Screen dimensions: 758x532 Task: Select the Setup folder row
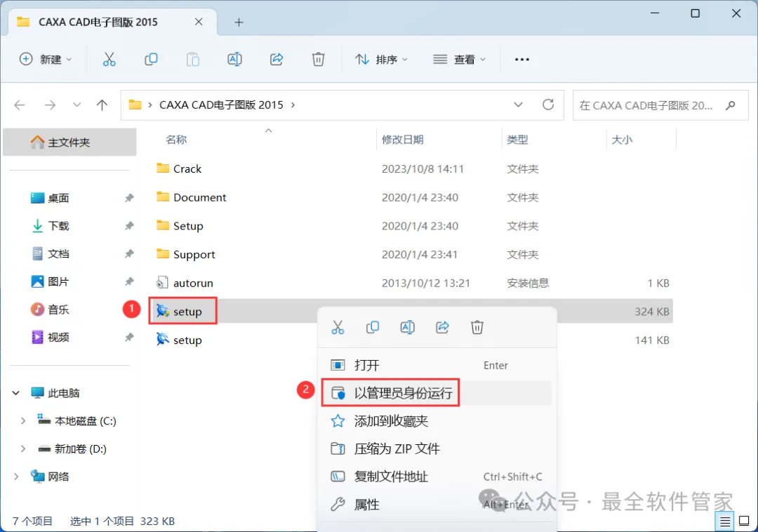point(413,226)
